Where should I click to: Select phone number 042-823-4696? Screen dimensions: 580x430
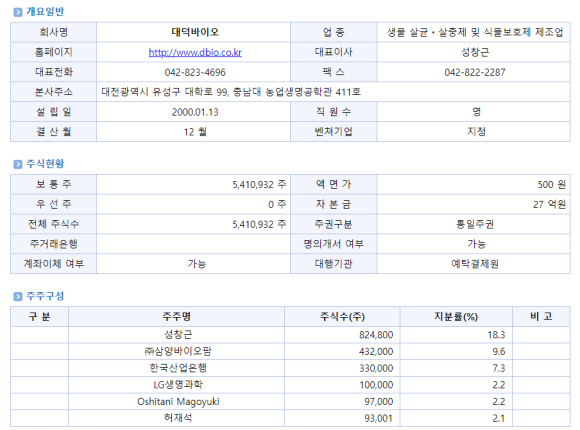[x=195, y=72]
